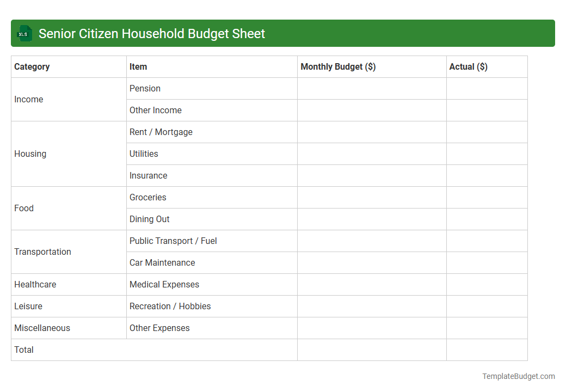
Task: Click the Public Transport / Fuel item
Action: point(173,241)
